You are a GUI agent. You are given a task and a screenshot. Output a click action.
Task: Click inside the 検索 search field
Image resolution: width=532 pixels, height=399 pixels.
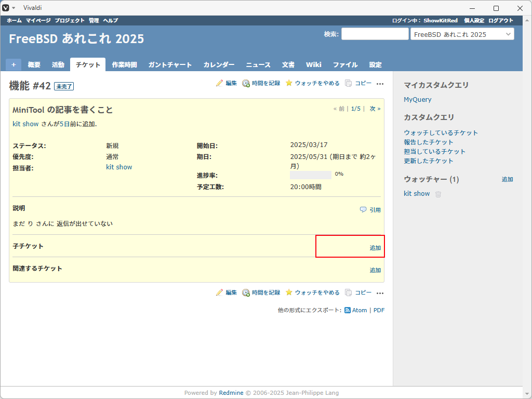[375, 34]
